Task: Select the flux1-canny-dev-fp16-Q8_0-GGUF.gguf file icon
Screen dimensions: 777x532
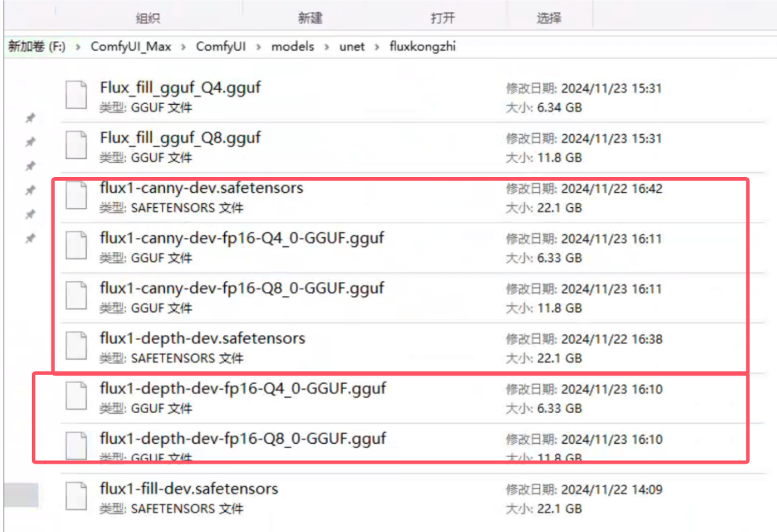Action: coord(77,296)
